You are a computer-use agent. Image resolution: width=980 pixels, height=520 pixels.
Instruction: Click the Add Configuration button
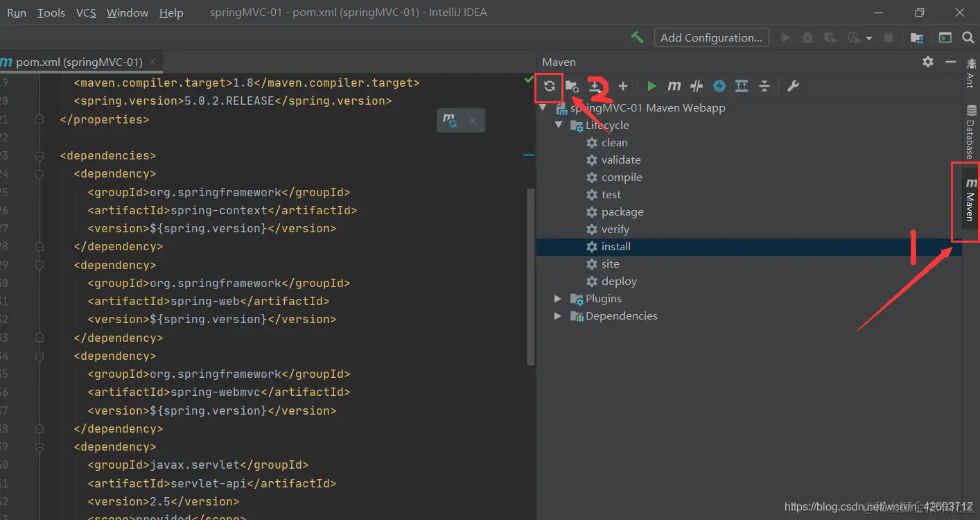tap(712, 37)
